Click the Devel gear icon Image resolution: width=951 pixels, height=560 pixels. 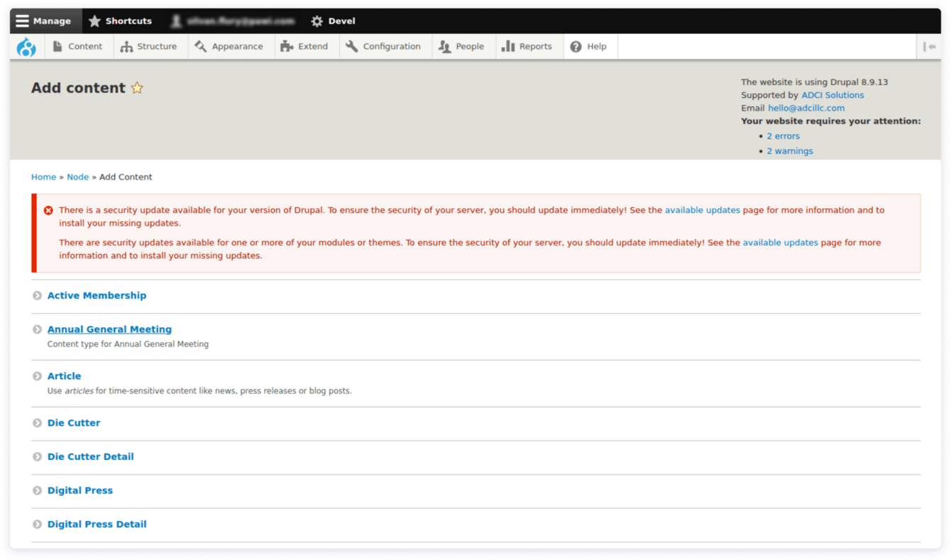pos(317,21)
